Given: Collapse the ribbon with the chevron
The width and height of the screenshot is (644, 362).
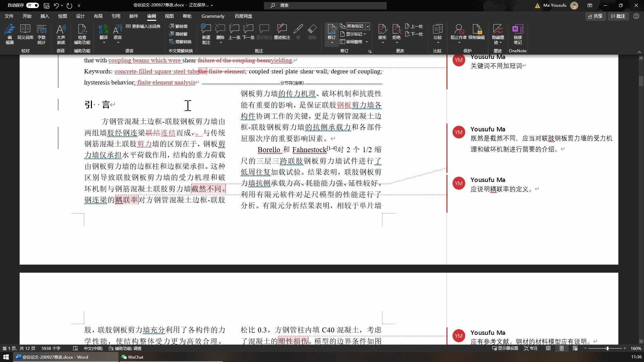Looking at the screenshot, I should pos(639,52).
